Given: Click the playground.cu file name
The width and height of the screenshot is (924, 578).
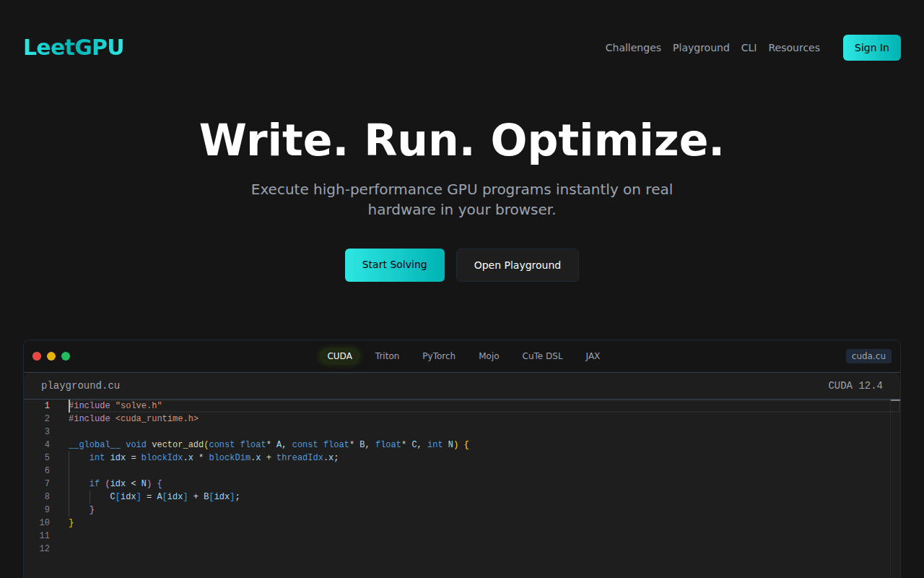Looking at the screenshot, I should (81, 386).
